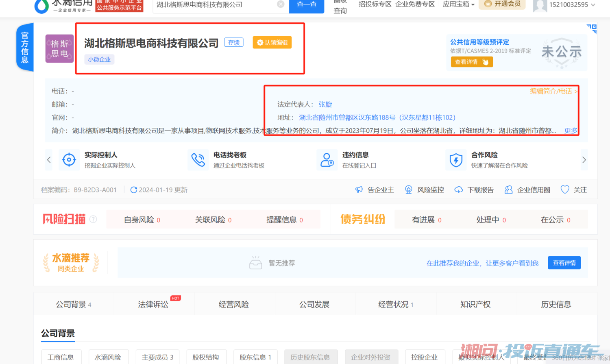
Task: Click the help icon next to 风险扫描
Action: (x=93, y=219)
